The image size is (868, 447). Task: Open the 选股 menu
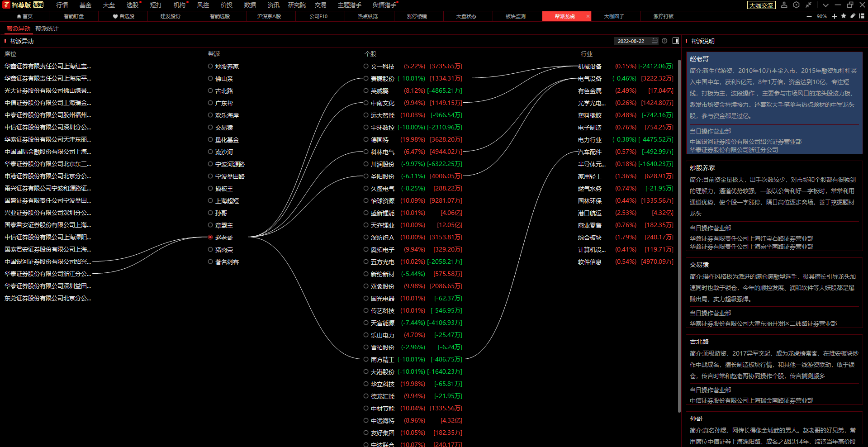click(133, 5)
